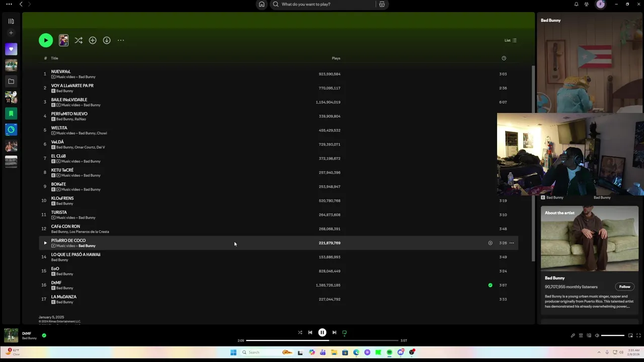Select the track LA MuDANZA

[x=278, y=299]
